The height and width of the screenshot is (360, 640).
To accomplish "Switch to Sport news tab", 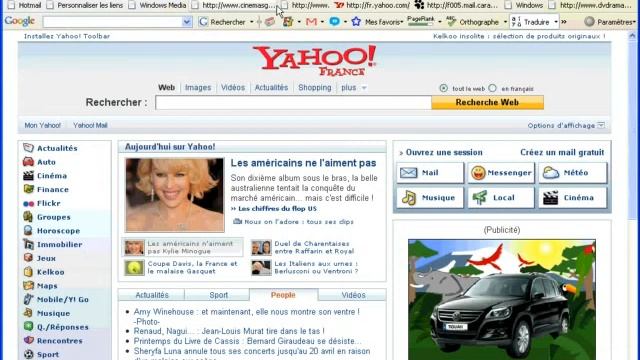I will click(218, 295).
